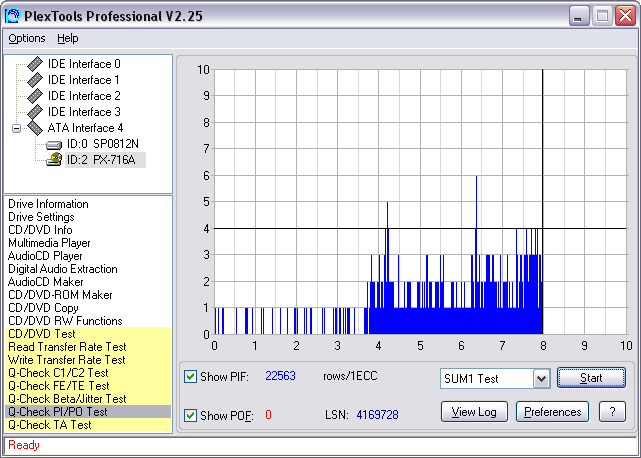Click the PX-716A optical drive icon
Image resolution: width=641 pixels, height=458 pixels.
[54, 159]
